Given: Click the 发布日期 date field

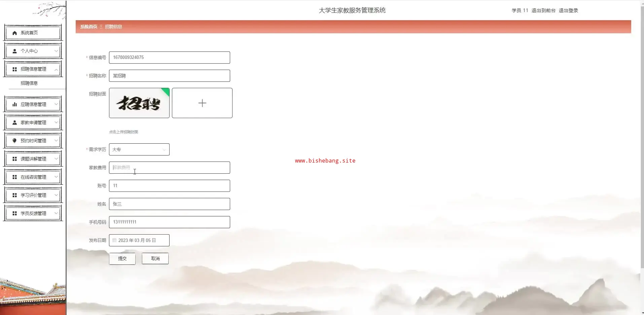Looking at the screenshot, I should 139,240.
